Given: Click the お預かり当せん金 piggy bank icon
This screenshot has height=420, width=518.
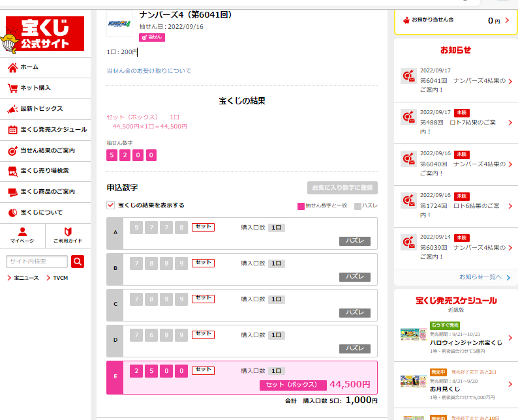Looking at the screenshot, I should click(x=406, y=20).
